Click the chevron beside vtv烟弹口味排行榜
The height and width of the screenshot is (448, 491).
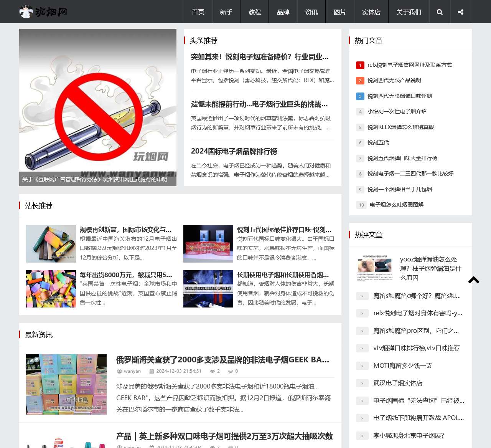pos(362,348)
